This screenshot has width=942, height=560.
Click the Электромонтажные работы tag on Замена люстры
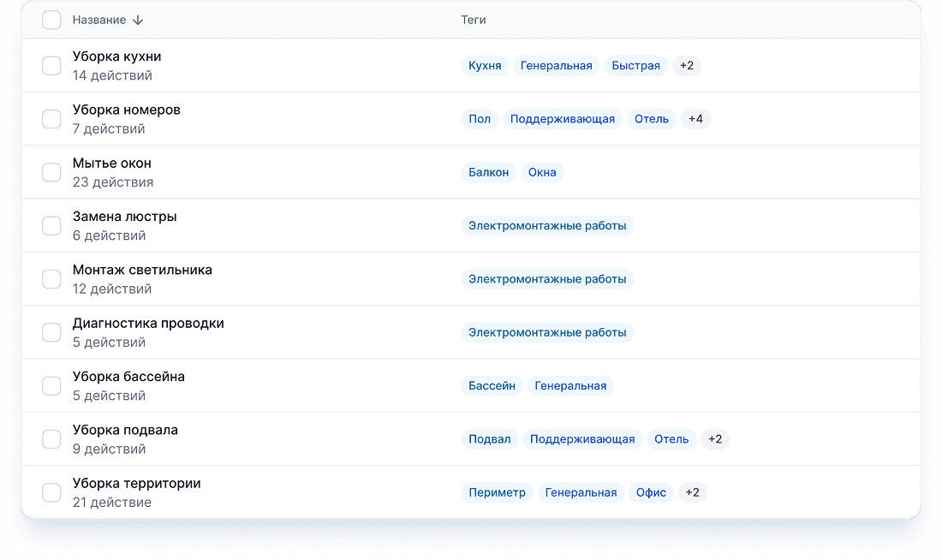pos(548,225)
